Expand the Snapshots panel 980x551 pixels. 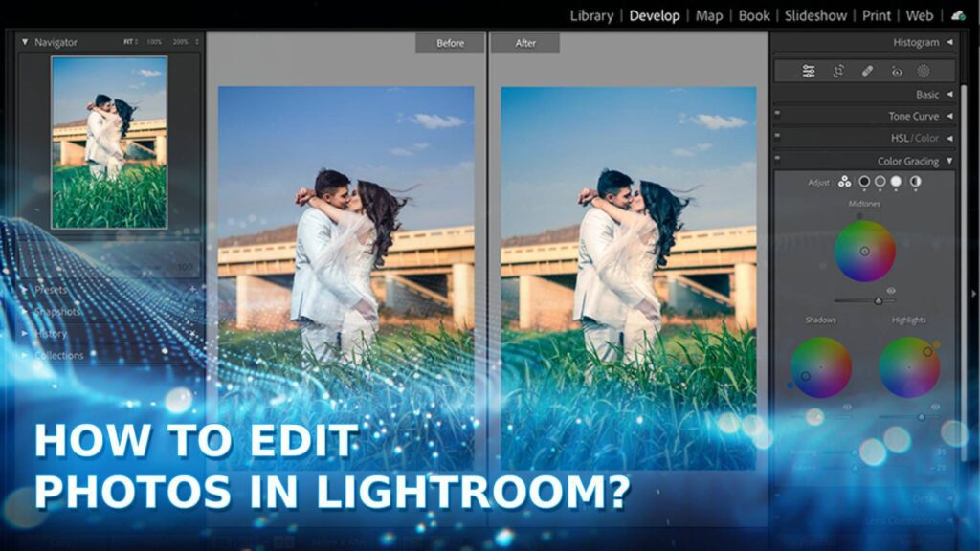[x=24, y=311]
